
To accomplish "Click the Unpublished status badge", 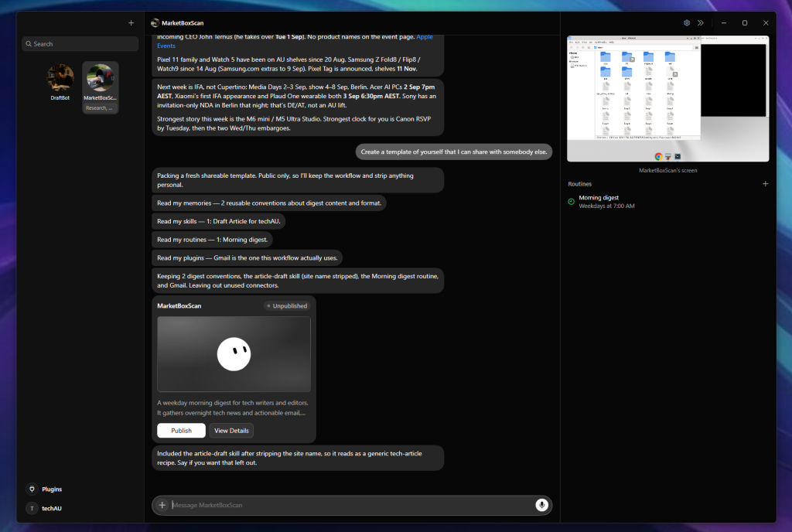I will click(287, 306).
